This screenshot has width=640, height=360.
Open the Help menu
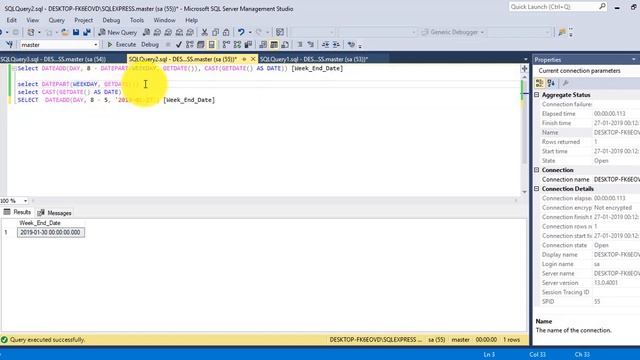(191, 20)
